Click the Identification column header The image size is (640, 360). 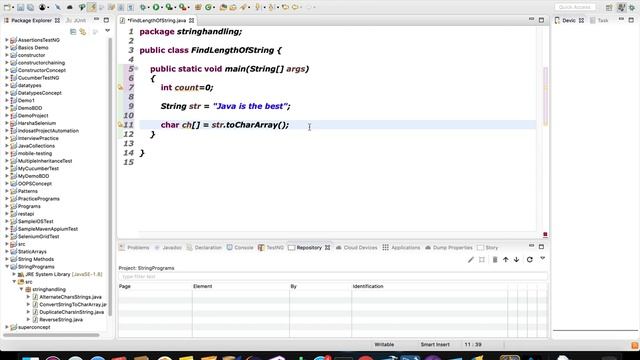point(429,286)
